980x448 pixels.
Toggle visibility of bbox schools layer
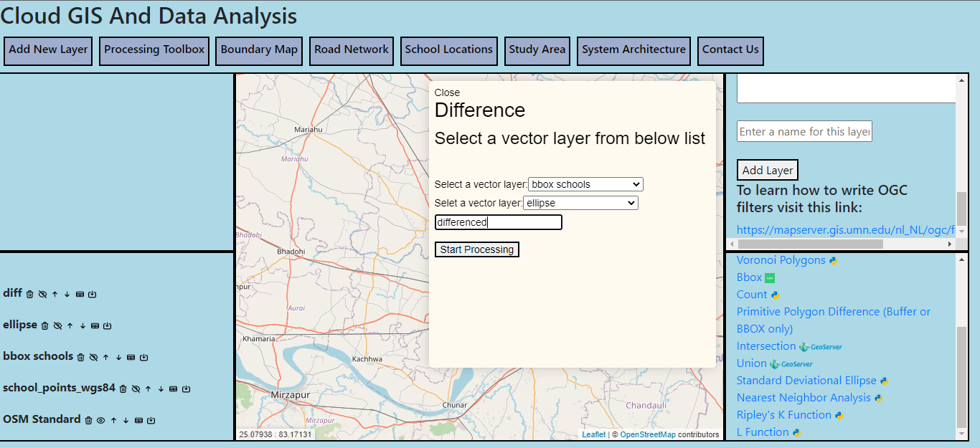[x=93, y=357]
